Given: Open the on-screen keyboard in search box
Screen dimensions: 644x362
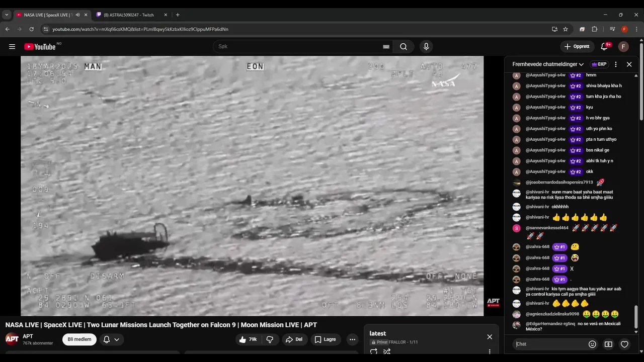Looking at the screenshot, I should (386, 47).
